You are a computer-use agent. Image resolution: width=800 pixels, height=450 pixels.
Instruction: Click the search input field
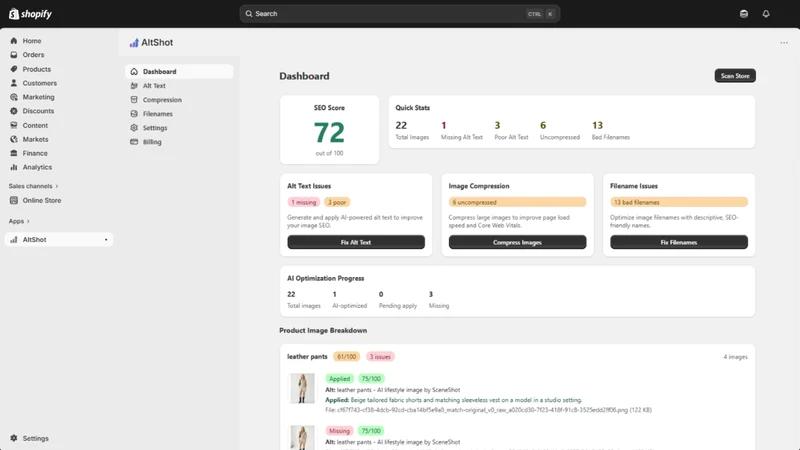pos(399,14)
